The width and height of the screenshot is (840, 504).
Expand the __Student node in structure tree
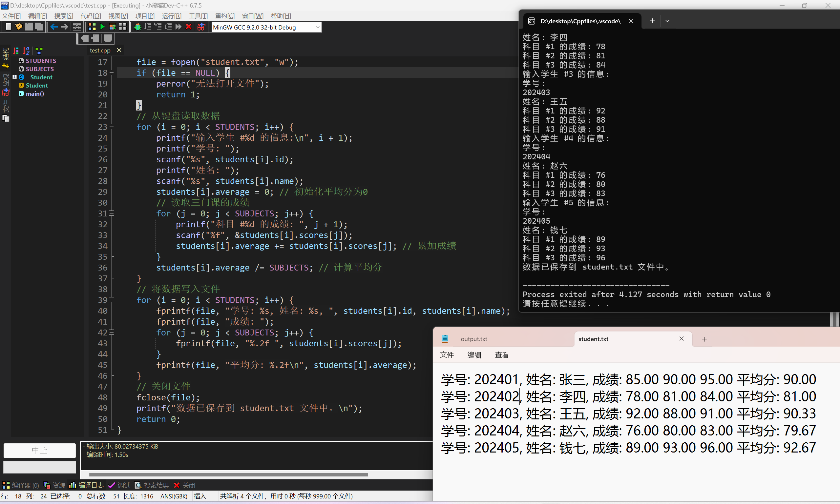15,77
